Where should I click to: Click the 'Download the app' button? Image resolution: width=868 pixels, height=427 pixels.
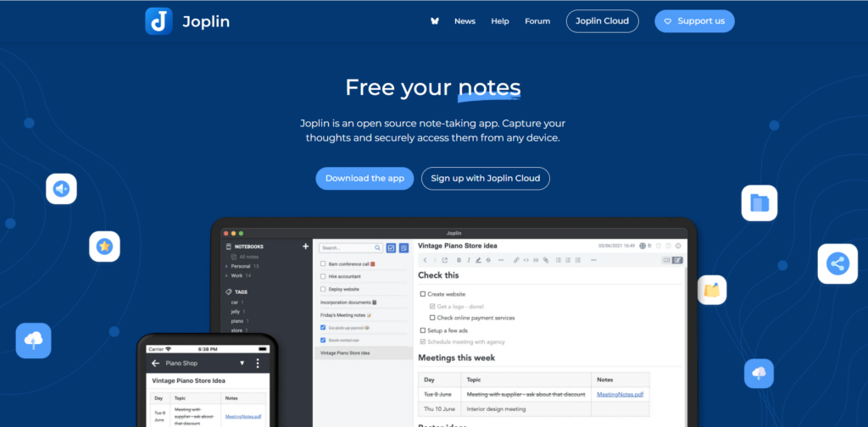click(x=364, y=179)
